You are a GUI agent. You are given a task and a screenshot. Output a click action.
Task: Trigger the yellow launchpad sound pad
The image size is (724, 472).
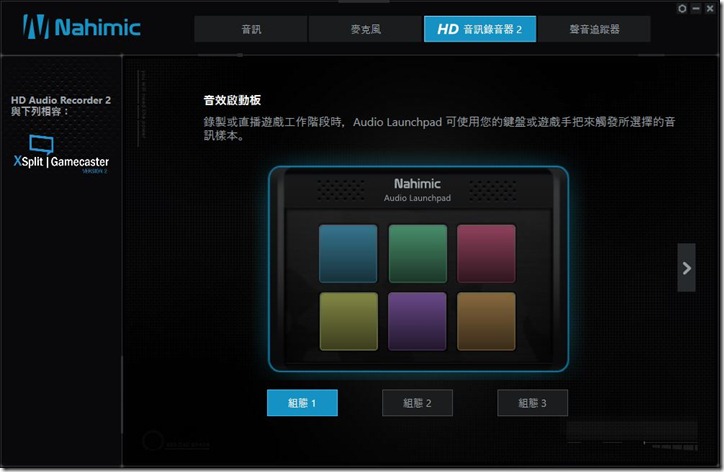tap(349, 321)
